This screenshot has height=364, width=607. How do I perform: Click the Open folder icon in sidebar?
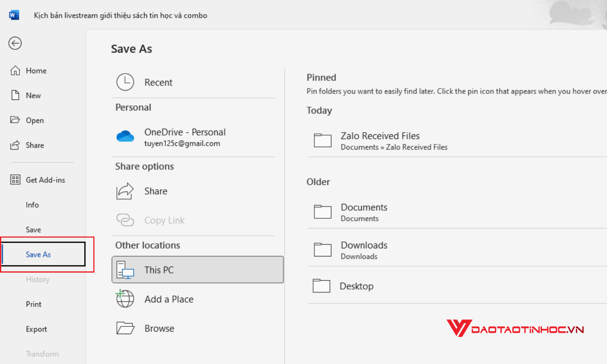pos(15,120)
